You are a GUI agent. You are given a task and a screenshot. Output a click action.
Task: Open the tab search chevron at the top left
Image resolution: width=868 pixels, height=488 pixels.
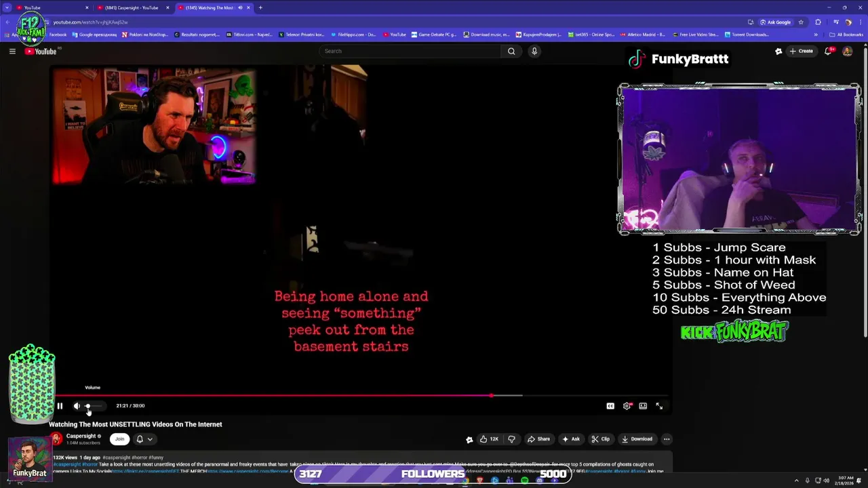point(6,7)
